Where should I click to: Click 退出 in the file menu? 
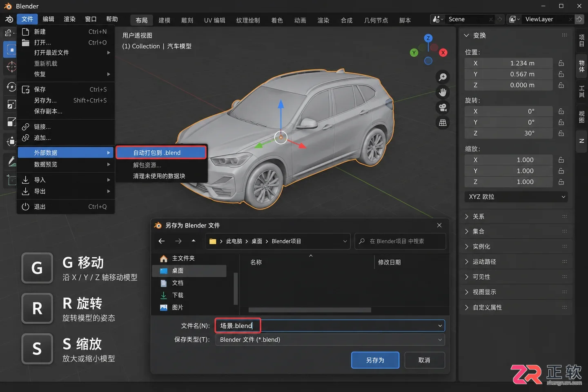click(66, 207)
